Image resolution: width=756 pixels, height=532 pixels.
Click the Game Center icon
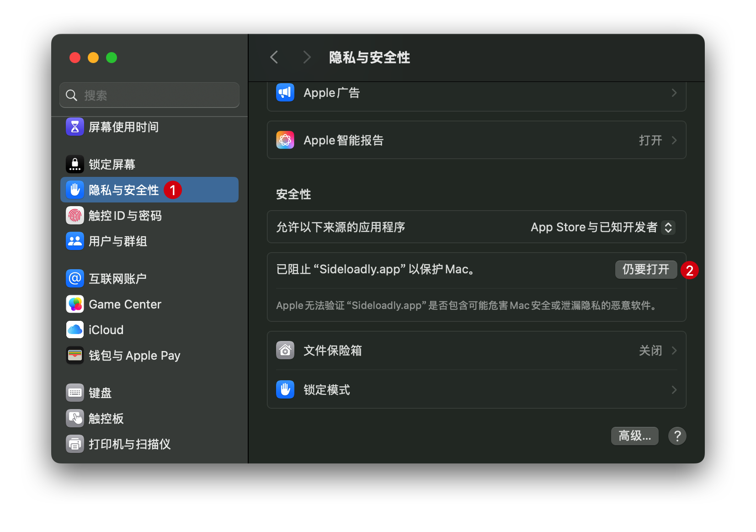(x=75, y=304)
